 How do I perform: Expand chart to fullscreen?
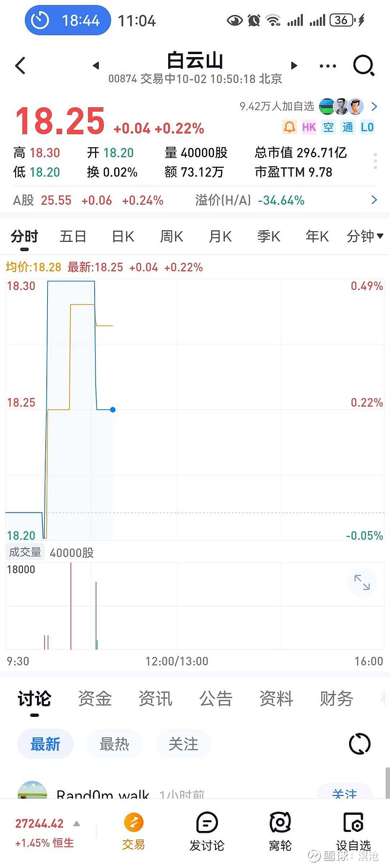pos(362,582)
